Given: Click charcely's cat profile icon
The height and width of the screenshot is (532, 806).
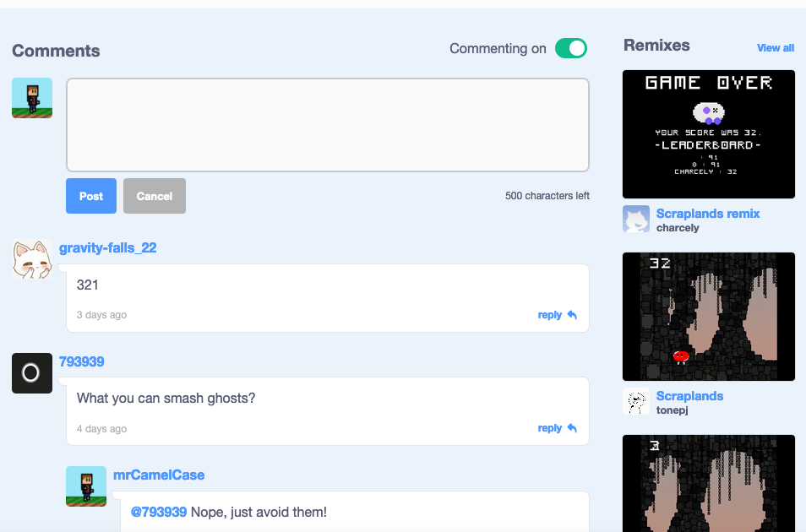Looking at the screenshot, I should (635, 220).
